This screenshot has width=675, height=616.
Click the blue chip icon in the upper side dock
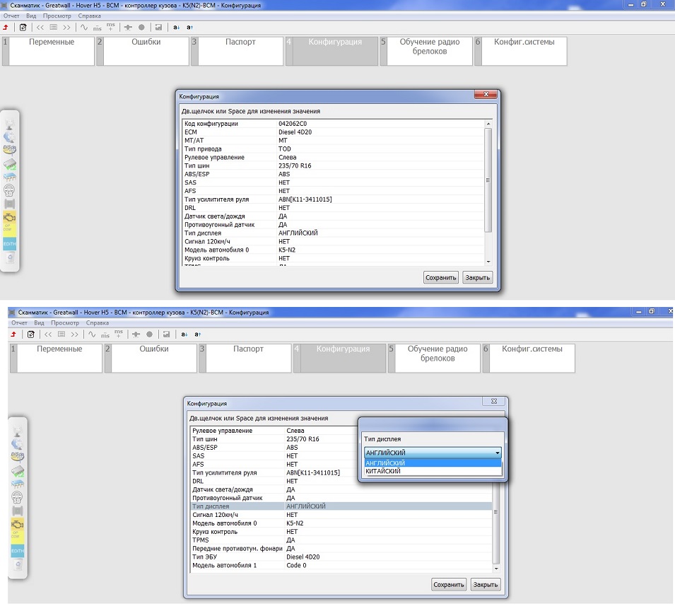(x=9, y=177)
